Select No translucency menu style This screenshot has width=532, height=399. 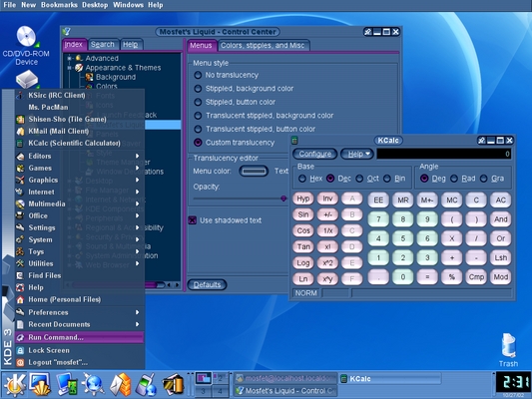pos(198,75)
